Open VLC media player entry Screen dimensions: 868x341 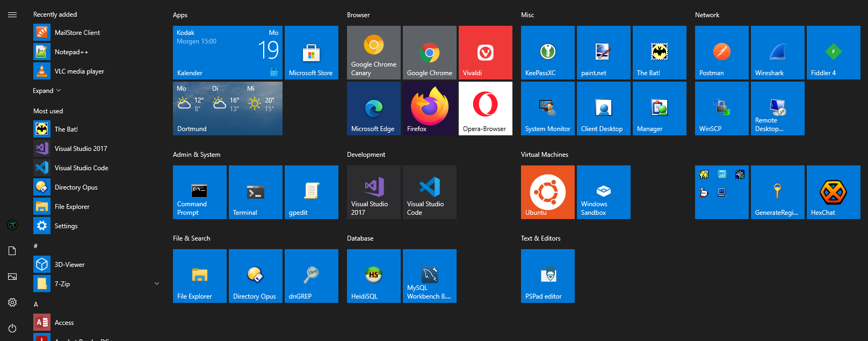(97, 71)
